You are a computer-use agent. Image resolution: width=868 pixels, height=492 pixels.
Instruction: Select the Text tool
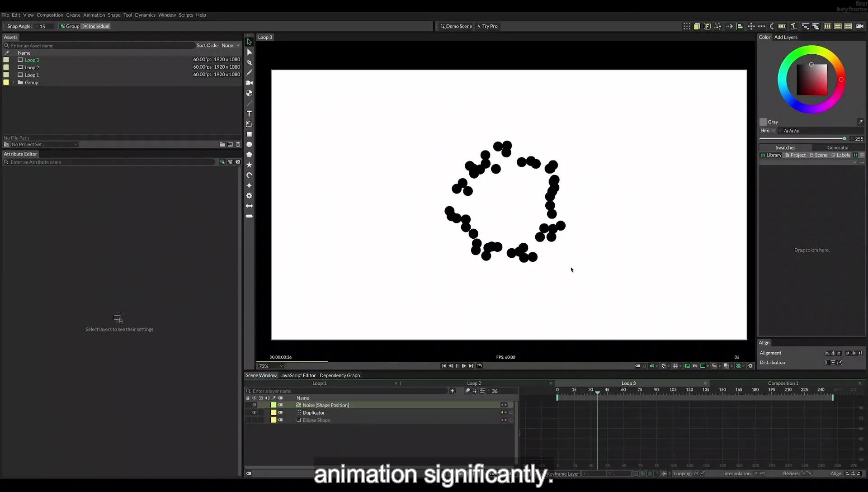[x=249, y=114]
